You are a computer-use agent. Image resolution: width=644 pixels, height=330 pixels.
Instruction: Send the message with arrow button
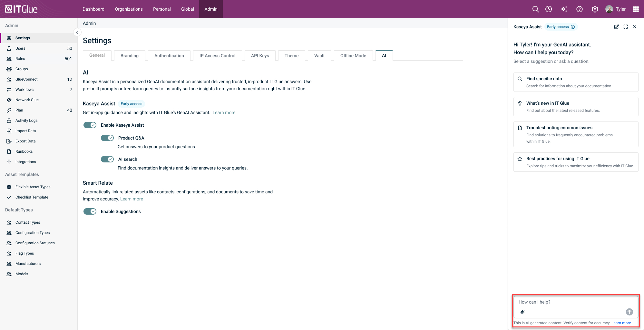click(x=629, y=312)
